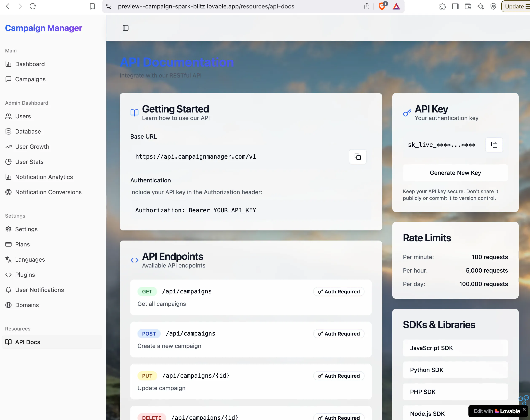Click the GET method badge
Screen dimensions: 530x420
(147, 292)
